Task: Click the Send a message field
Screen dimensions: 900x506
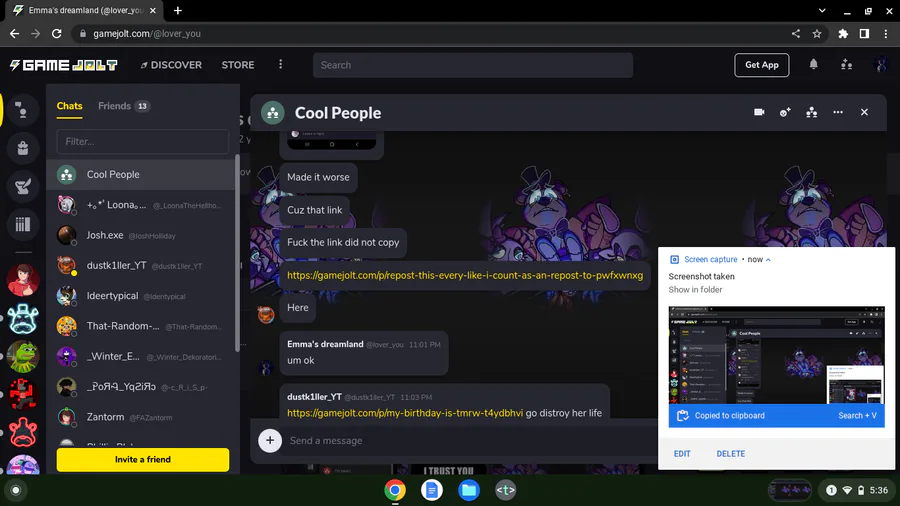Action: (x=471, y=441)
